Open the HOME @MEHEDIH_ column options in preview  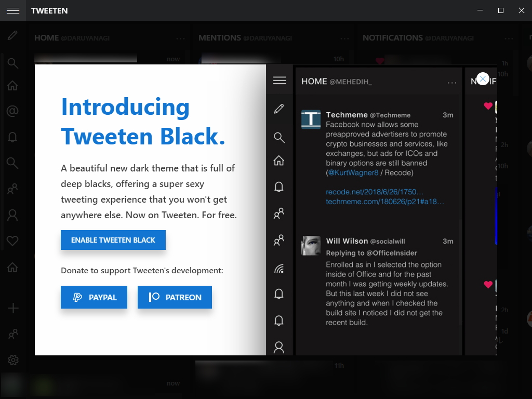pos(453,82)
